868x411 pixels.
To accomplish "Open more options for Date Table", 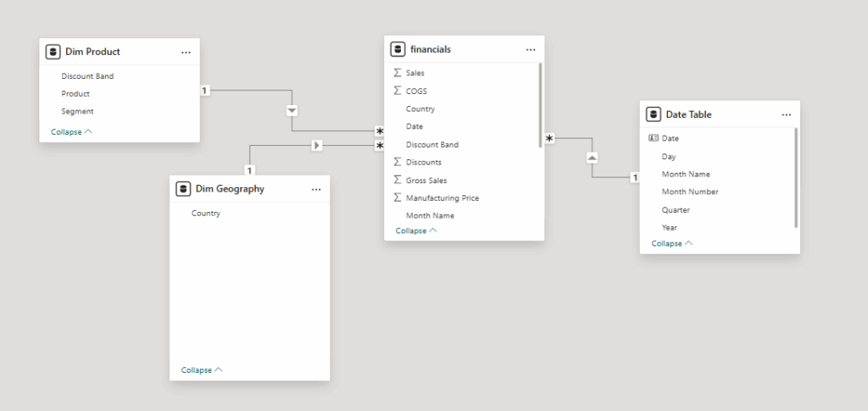I will click(x=786, y=114).
